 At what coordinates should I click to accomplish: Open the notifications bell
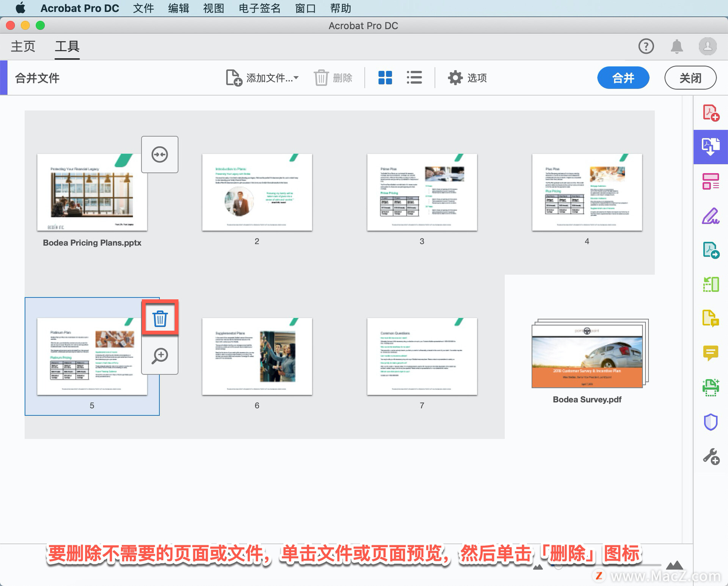coord(677,46)
